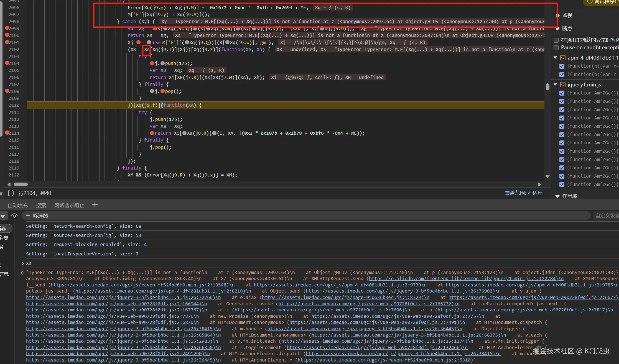Toggle the pause on uncaught exceptions checkbox
This screenshot has height=364, width=619.
556,40
